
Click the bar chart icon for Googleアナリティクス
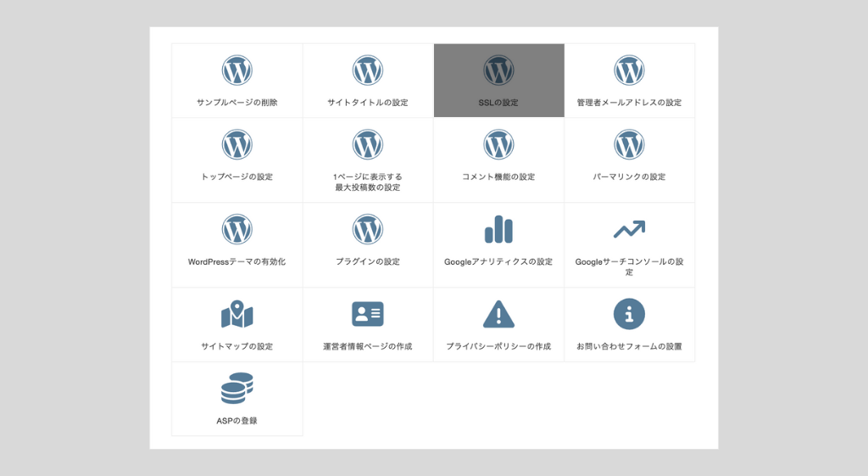[x=498, y=229]
